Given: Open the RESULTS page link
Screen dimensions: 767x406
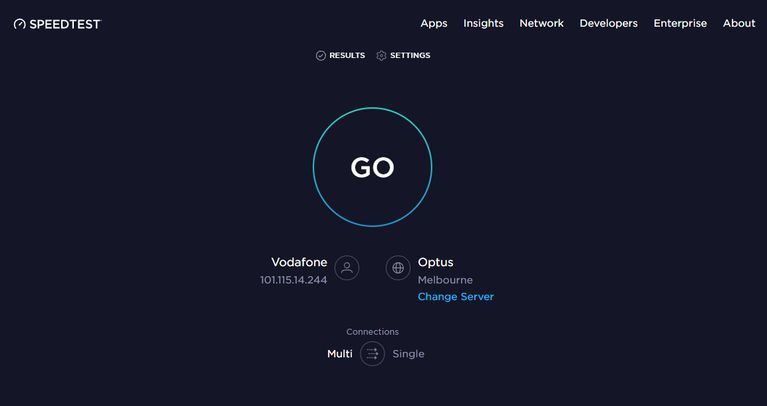Looking at the screenshot, I should pos(347,56).
